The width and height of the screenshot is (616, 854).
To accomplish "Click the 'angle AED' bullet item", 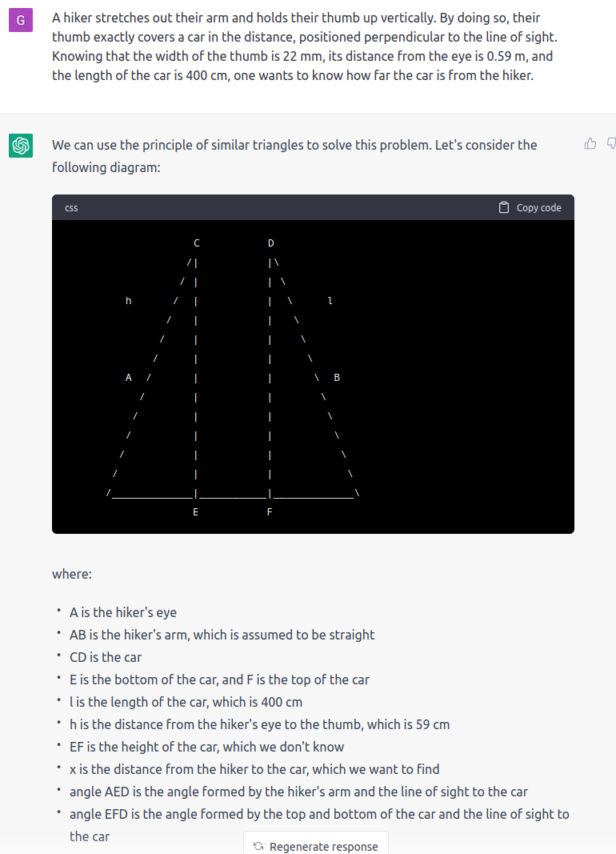I will pos(298,792).
